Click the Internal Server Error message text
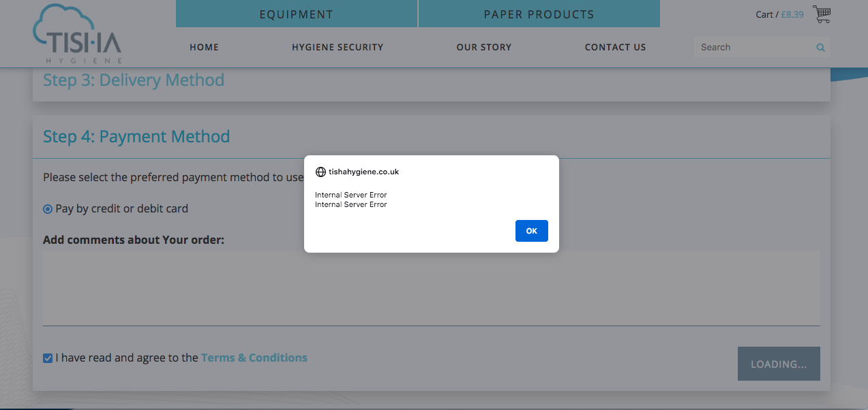868x410 pixels. pos(350,200)
